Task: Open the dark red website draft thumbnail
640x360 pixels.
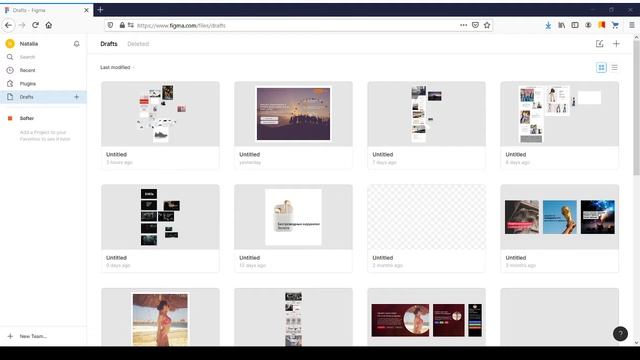Action: coord(426,317)
